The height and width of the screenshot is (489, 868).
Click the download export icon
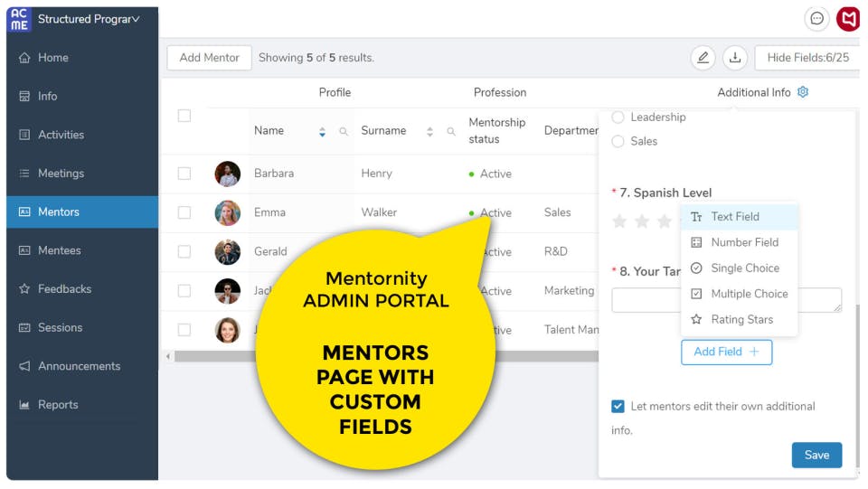[x=735, y=58]
